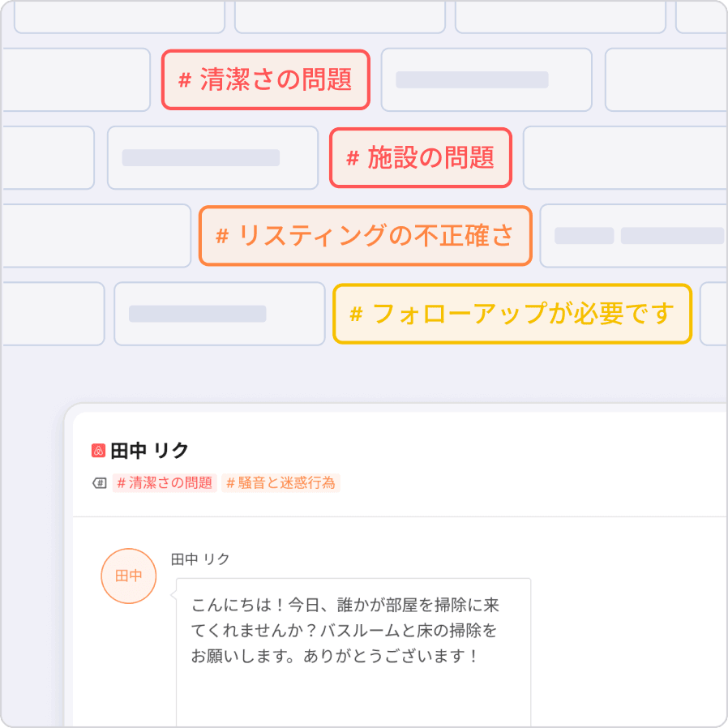
Task: Expand the top-left placeholder card
Action: [x=119, y=15]
